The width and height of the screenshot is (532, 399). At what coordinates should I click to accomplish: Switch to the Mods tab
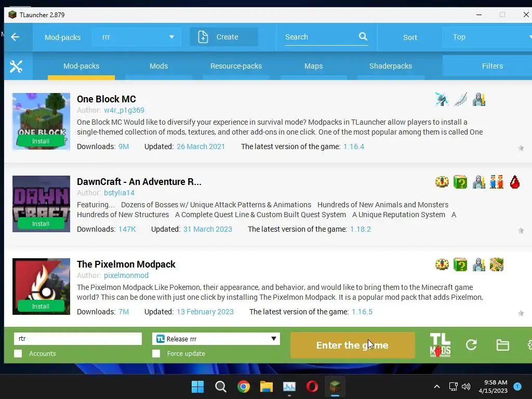(159, 66)
